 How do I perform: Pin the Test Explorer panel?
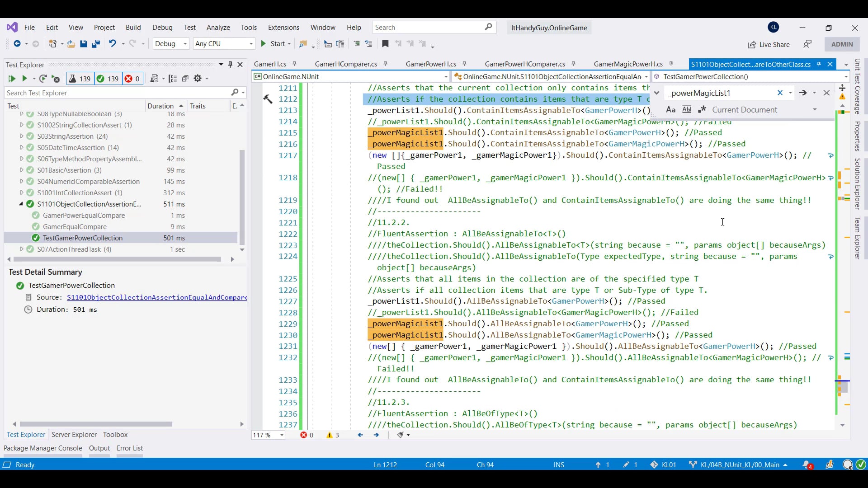(x=230, y=65)
